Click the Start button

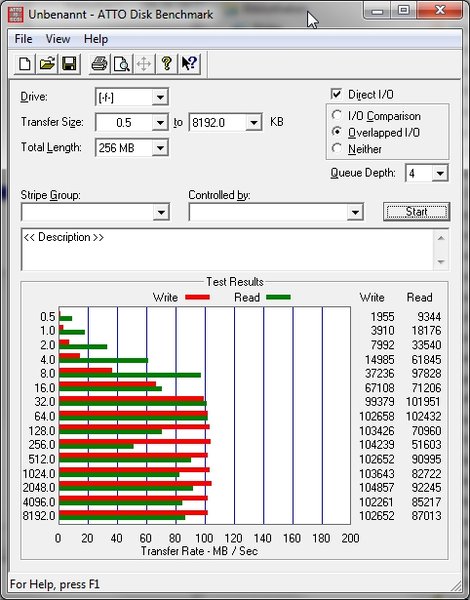coord(416,212)
